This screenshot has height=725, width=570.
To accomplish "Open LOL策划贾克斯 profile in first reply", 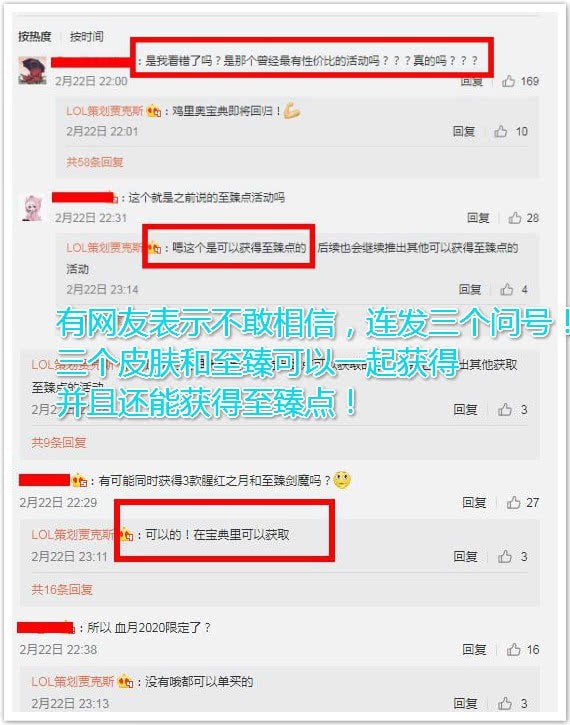I will pos(104,111).
